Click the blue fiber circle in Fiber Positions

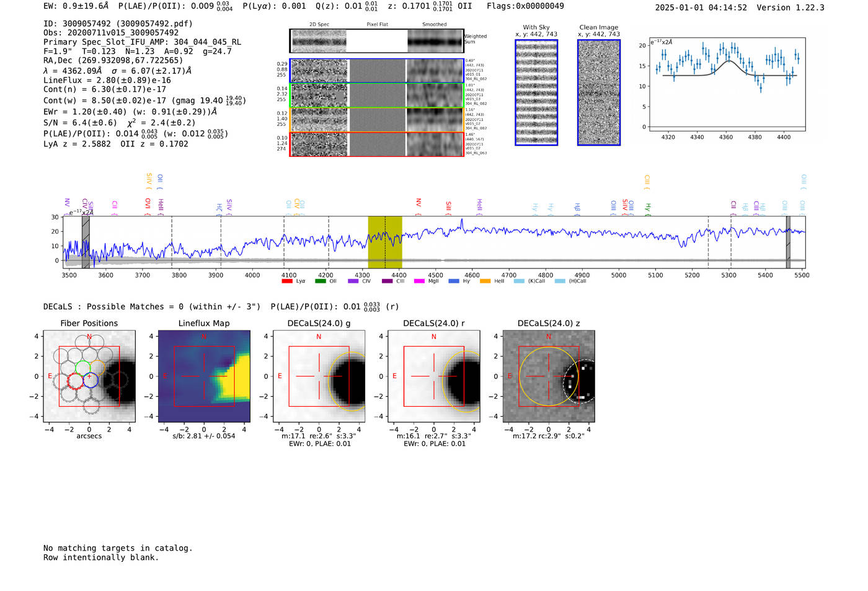pyautogui.click(x=91, y=380)
